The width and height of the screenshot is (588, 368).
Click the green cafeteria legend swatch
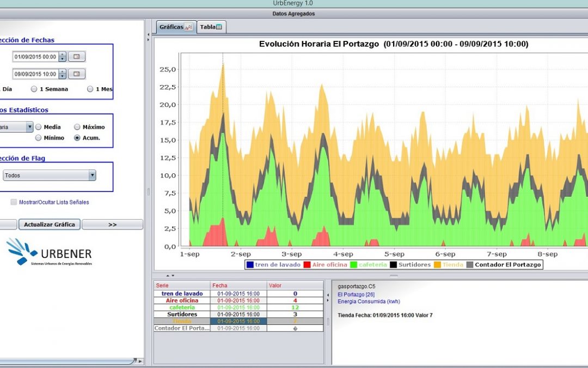pos(353,265)
